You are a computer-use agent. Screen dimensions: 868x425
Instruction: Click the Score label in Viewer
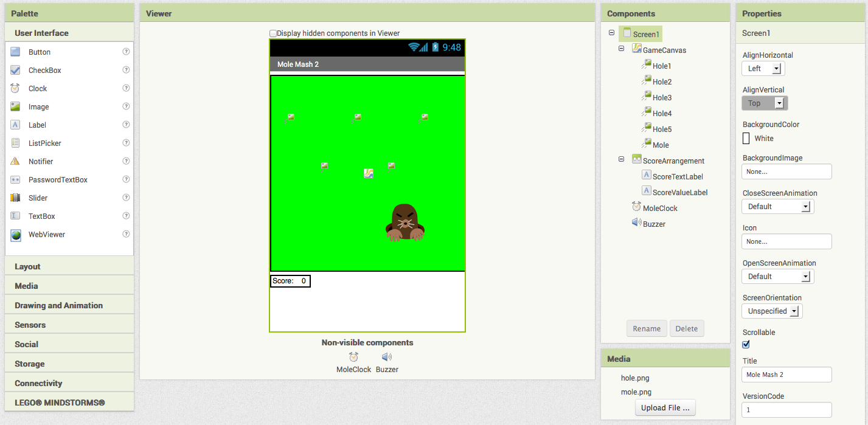(x=283, y=281)
